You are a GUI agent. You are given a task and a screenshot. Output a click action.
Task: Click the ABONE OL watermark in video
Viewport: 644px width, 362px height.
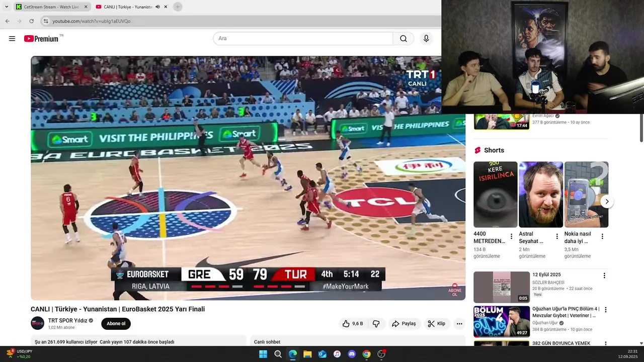coord(455,290)
